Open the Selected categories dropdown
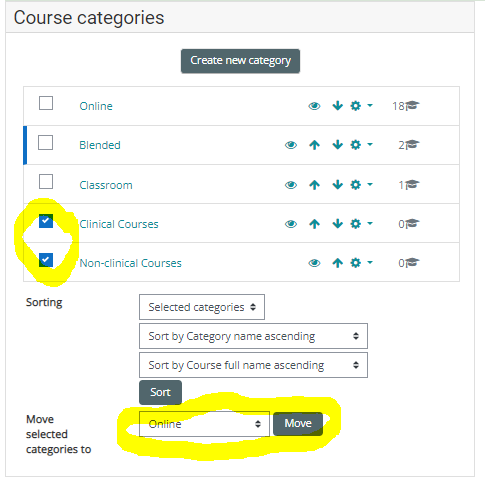The image size is (485, 488). click(202, 307)
